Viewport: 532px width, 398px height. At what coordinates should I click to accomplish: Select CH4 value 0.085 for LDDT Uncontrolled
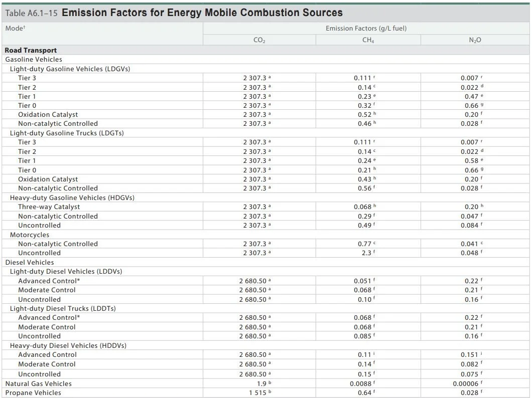(x=364, y=336)
